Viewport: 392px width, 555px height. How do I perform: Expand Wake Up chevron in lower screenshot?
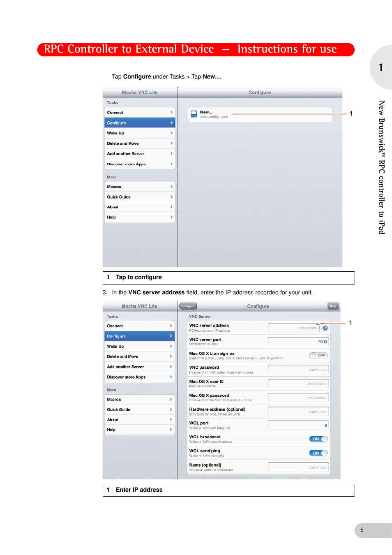171,346
